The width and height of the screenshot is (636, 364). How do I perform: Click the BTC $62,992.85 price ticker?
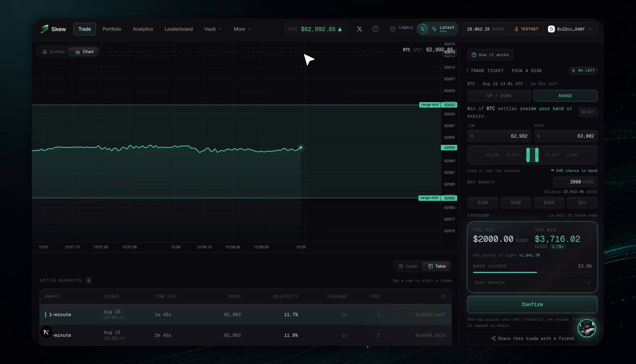pos(315,29)
